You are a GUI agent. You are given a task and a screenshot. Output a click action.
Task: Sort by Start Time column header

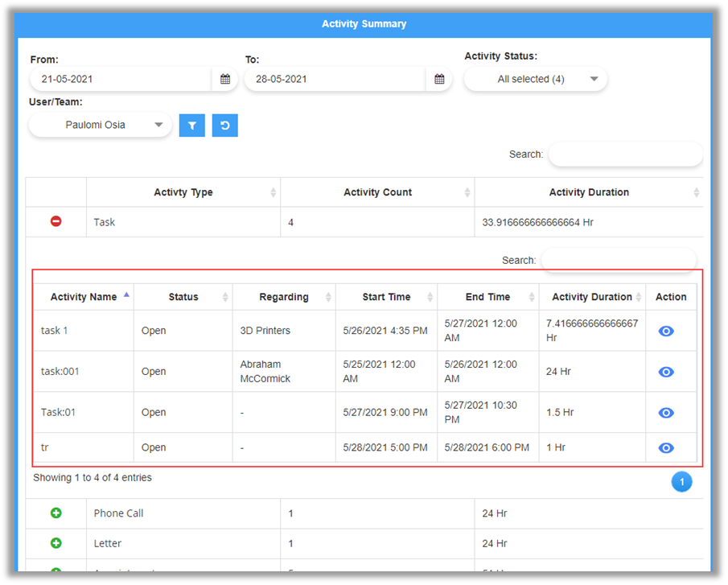click(386, 297)
